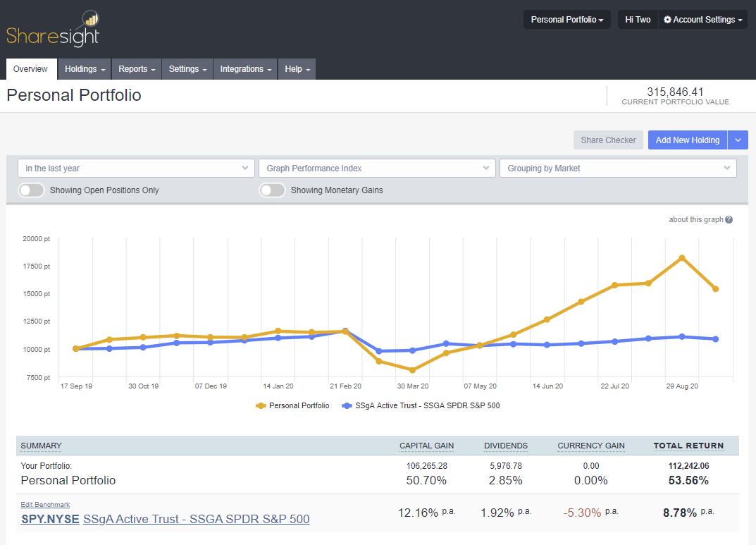This screenshot has height=545, width=756.
Task: Click the SUMMARY header label
Action: click(x=41, y=446)
